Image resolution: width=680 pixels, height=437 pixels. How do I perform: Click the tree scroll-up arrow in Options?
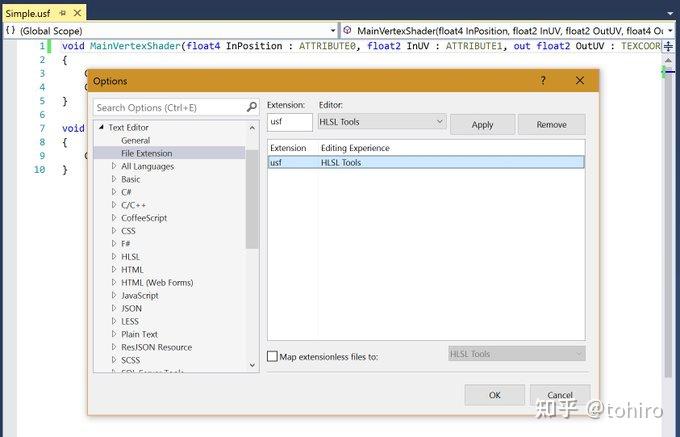[x=252, y=128]
